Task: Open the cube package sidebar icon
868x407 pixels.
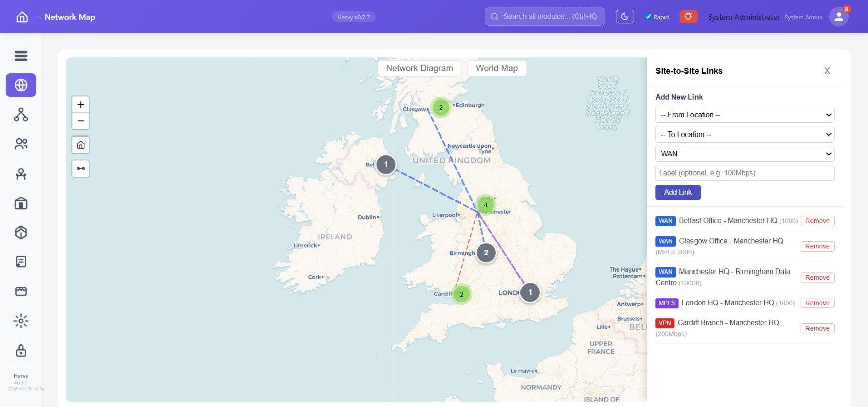Action: [x=21, y=232]
